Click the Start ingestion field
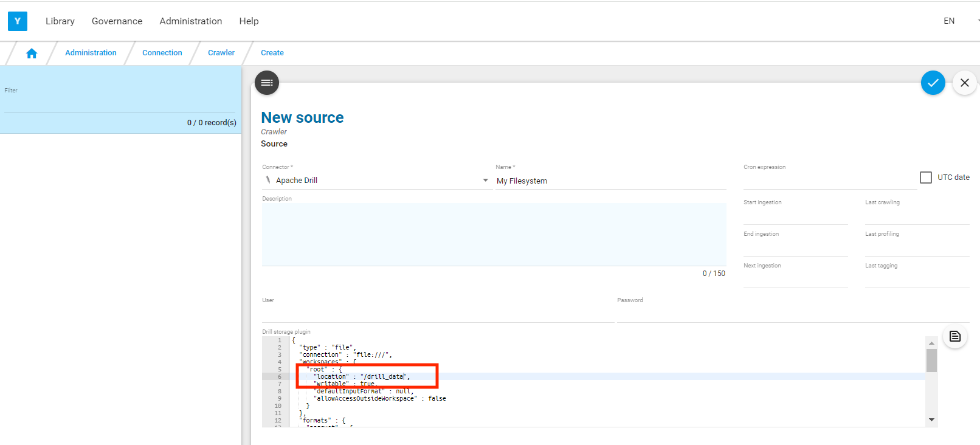The height and width of the screenshot is (445, 980). pyautogui.click(x=795, y=216)
